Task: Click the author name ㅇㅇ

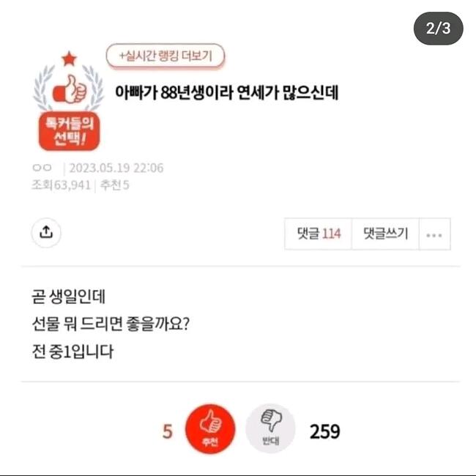Action: (x=42, y=168)
